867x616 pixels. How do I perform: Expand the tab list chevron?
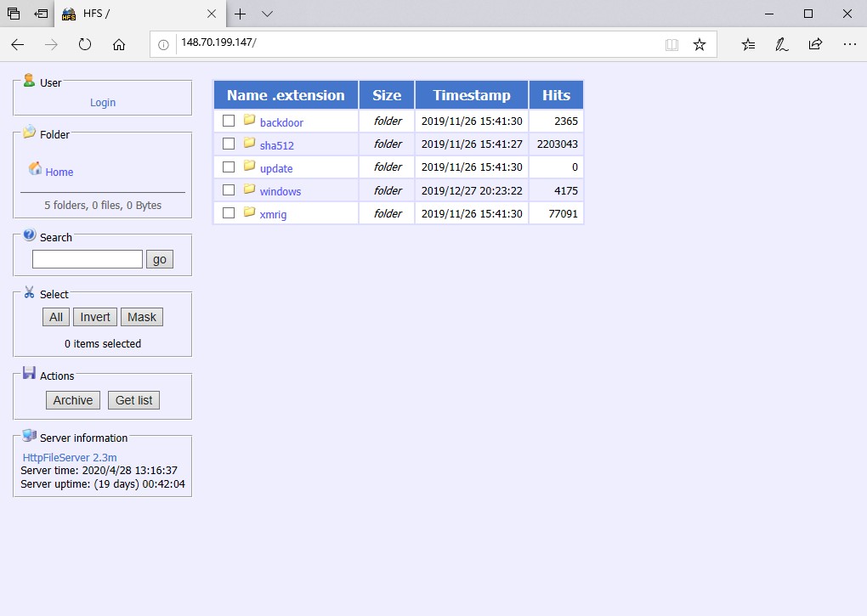[x=267, y=14]
